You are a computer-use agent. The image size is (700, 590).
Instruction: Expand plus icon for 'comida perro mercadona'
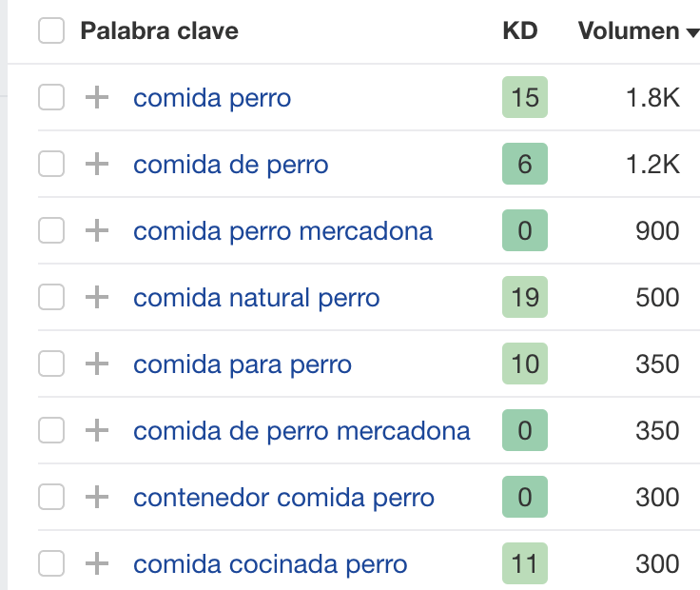click(x=97, y=230)
